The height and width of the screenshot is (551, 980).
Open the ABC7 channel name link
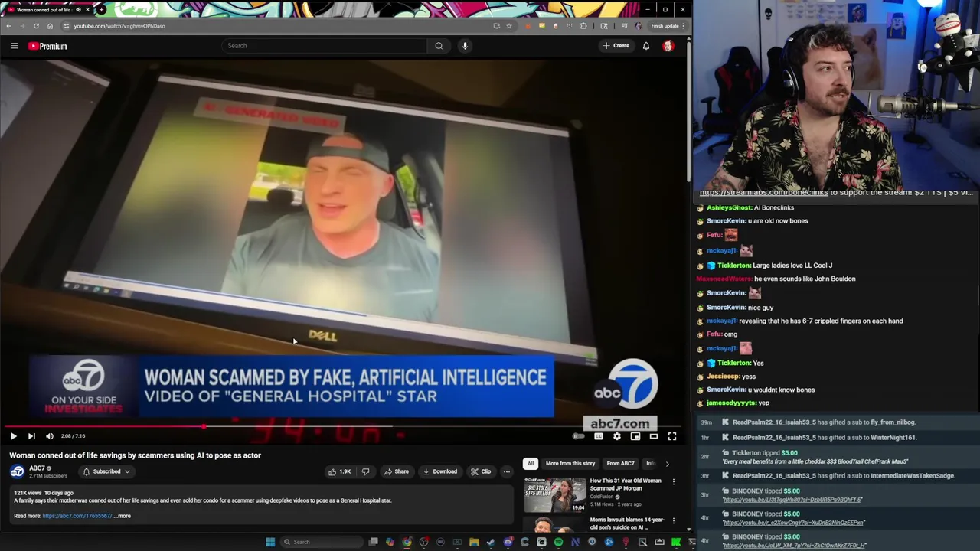[37, 468]
